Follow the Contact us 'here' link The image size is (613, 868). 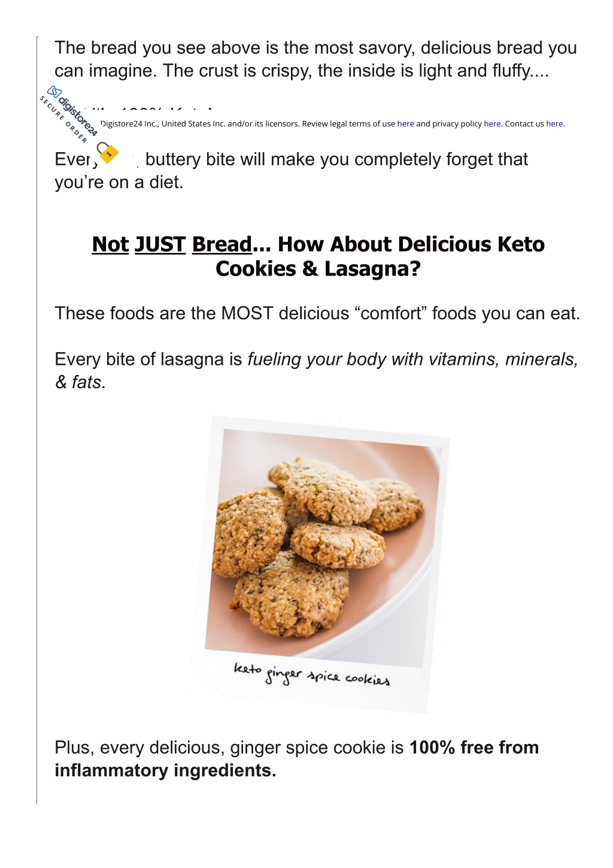[x=554, y=123]
